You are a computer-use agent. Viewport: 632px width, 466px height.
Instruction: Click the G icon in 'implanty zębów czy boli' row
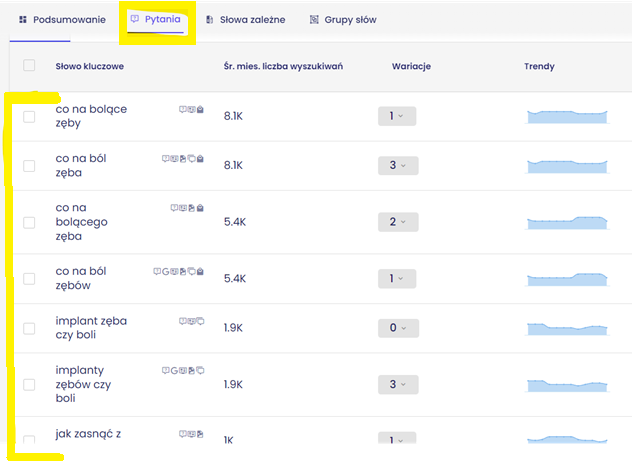pos(174,370)
